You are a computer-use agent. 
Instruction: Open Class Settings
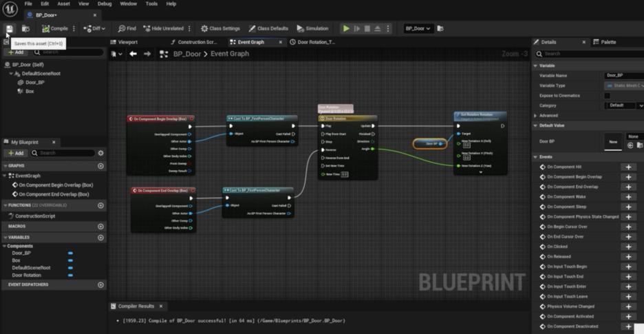[x=221, y=28]
